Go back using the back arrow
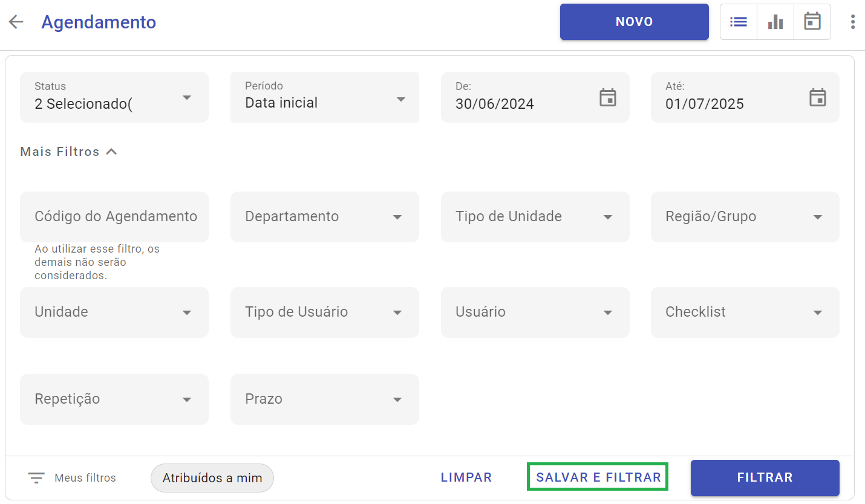 coord(16,21)
